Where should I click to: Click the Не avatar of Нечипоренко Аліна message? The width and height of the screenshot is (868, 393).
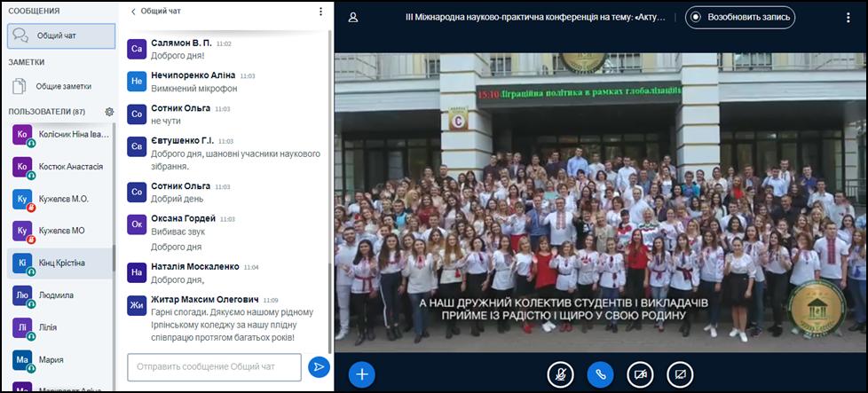pyautogui.click(x=137, y=82)
